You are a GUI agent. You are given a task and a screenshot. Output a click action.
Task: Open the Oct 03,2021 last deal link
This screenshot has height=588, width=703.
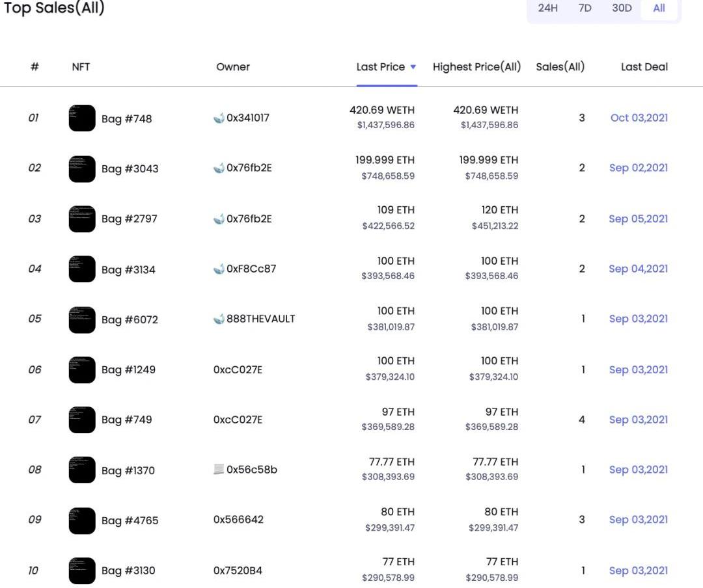pos(639,118)
